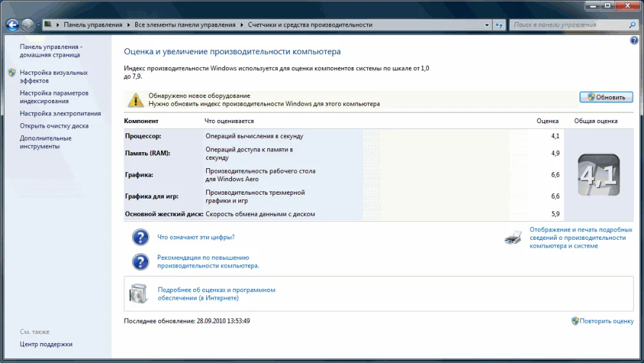Open Центр поддержки in sidebar
644x363 pixels.
[46, 344]
